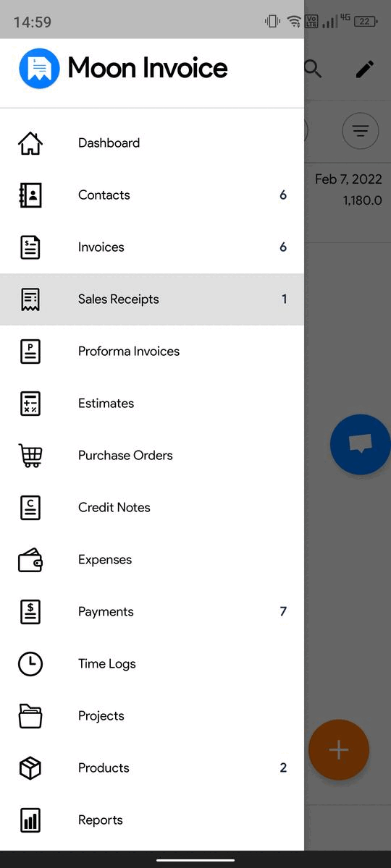
Task: Open Proforma Invoices menu entry
Action: [x=152, y=352]
